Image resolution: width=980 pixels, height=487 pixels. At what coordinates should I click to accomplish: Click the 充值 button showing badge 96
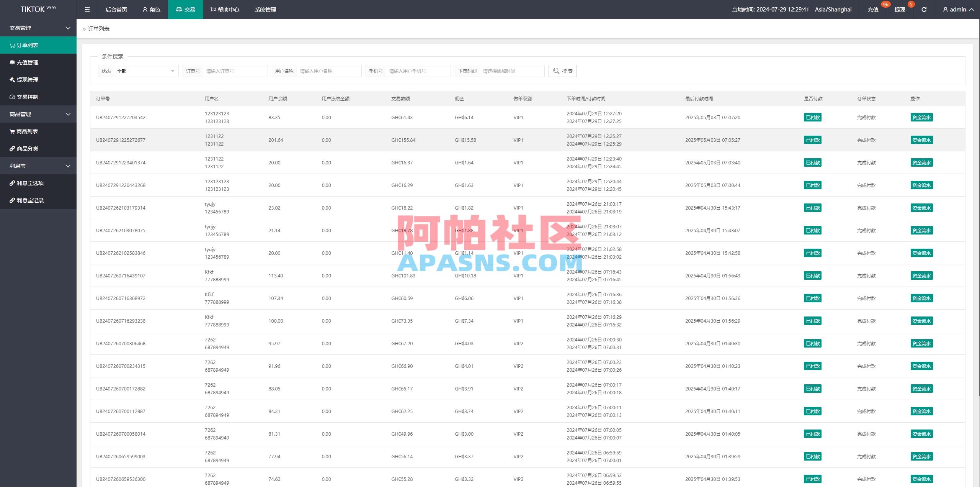pyautogui.click(x=873, y=9)
